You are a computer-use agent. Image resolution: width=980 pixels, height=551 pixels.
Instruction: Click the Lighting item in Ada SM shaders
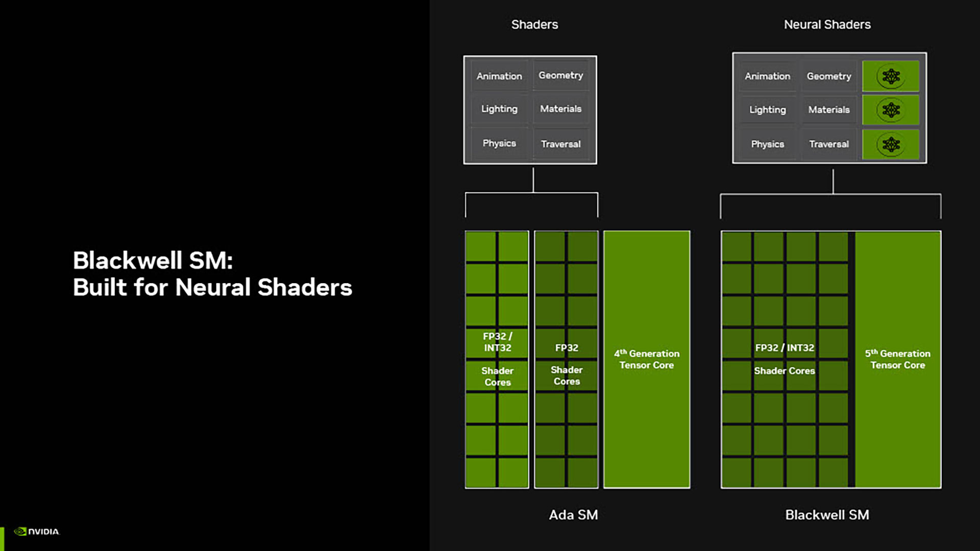click(498, 108)
